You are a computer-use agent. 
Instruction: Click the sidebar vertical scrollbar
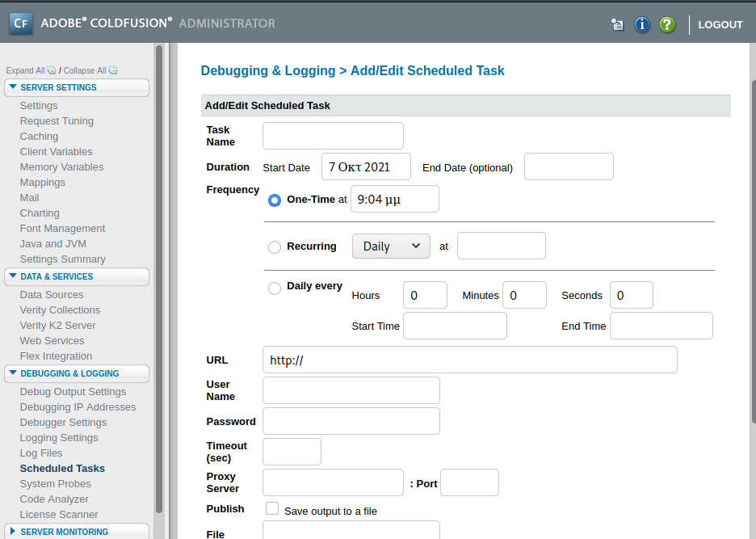[x=159, y=280]
